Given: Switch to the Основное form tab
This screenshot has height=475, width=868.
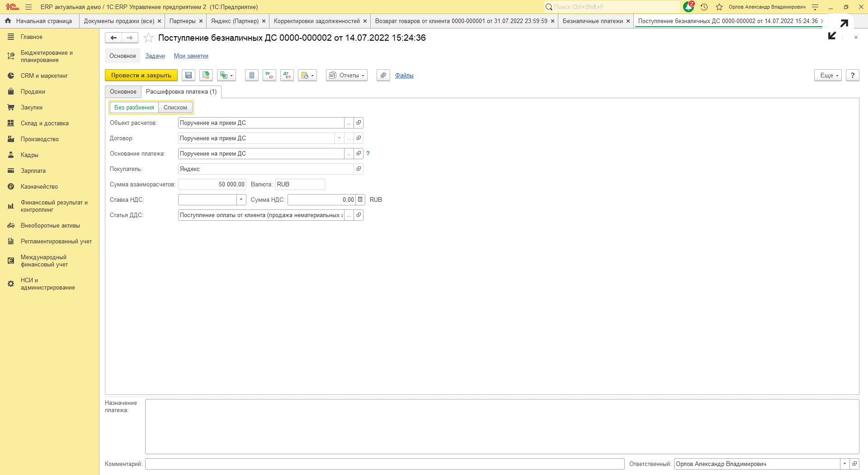Looking at the screenshot, I should pos(123,92).
